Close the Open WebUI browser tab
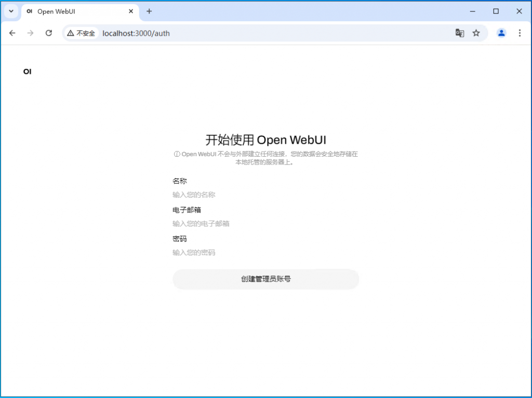This screenshot has height=398, width=532. 131,11
